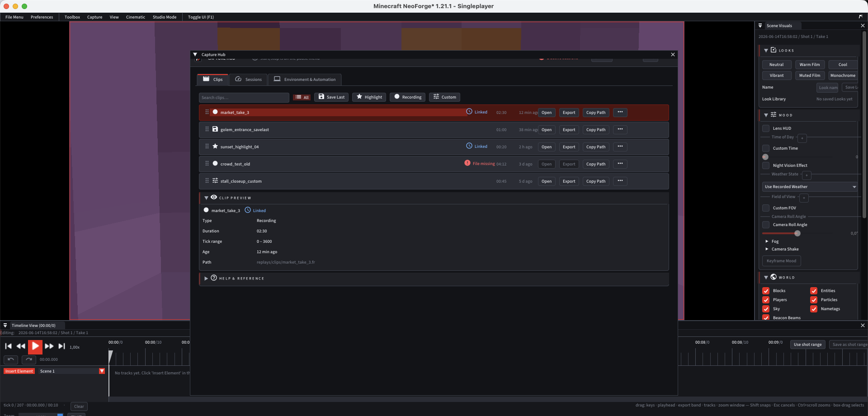Enable the Custom FOV checkbox
This screenshot has width=868, height=416.
[766, 208]
